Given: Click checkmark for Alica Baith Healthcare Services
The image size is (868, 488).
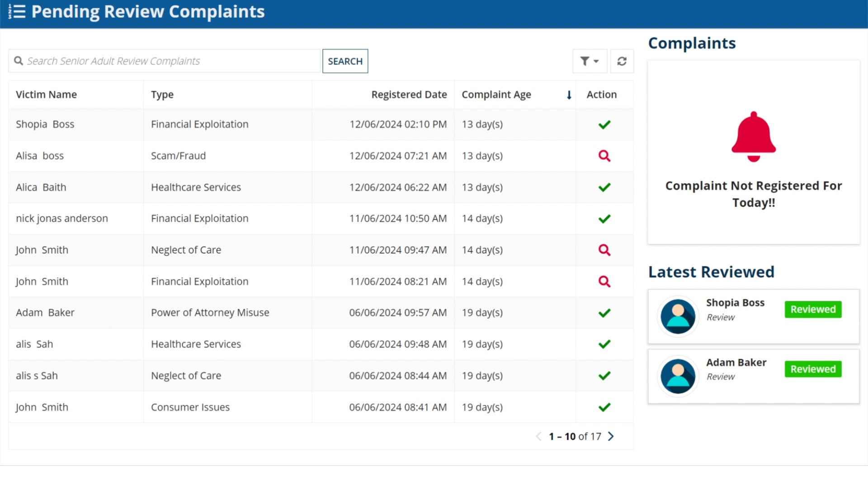Looking at the screenshot, I should (604, 188).
